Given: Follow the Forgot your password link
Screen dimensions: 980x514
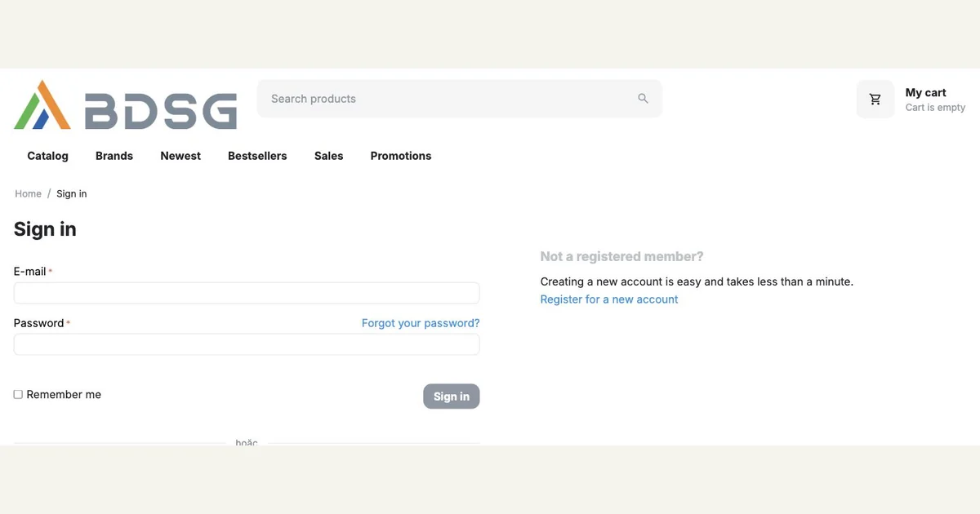Looking at the screenshot, I should coord(421,323).
